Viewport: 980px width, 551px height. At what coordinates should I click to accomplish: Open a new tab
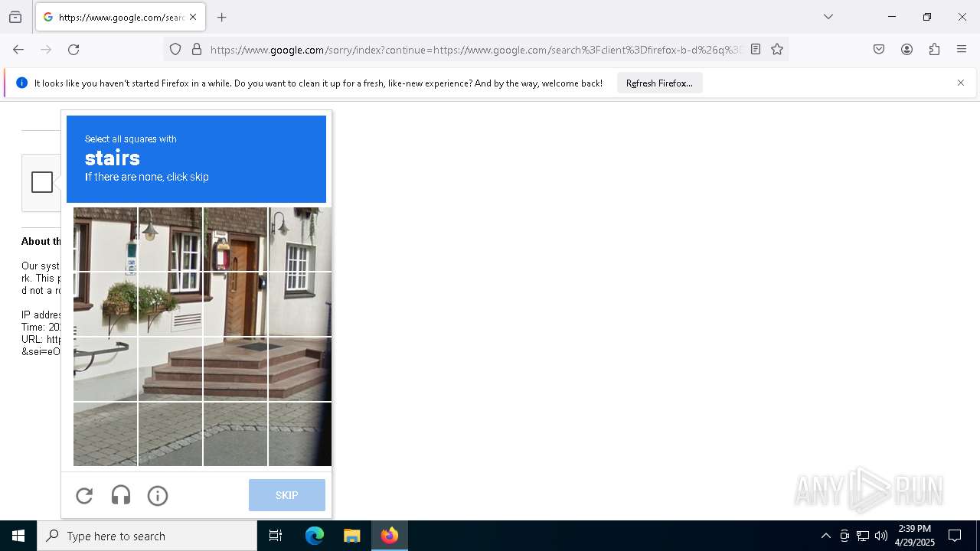(x=222, y=17)
